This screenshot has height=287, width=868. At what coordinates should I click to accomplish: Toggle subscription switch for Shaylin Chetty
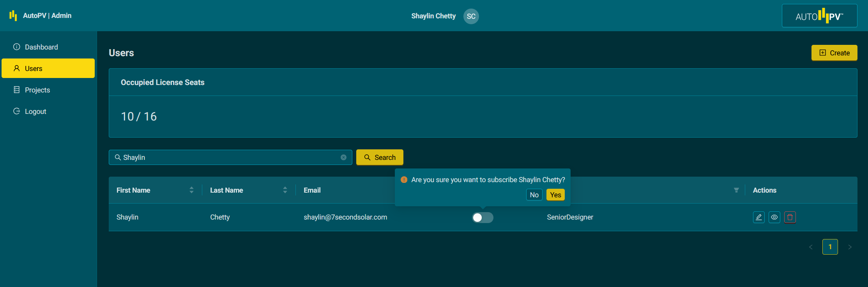[x=483, y=218]
